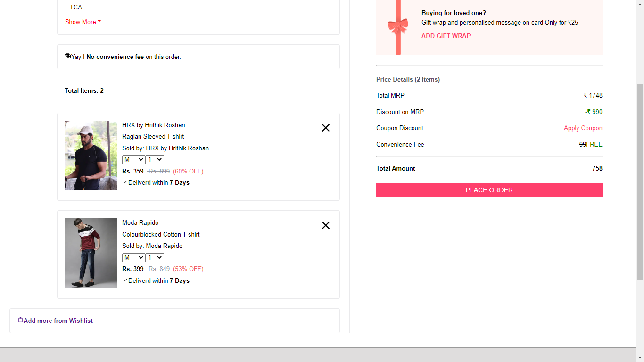Click Buying for loved one? heading
The height and width of the screenshot is (362, 644).
pos(454,13)
